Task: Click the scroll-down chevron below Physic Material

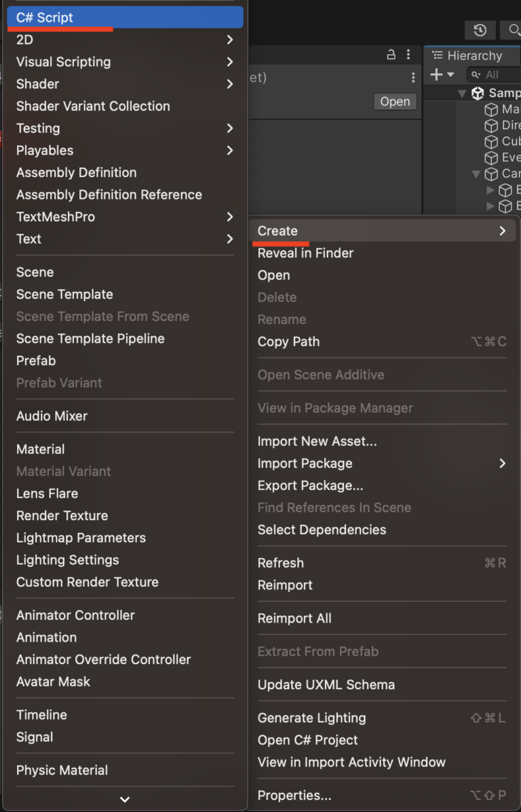Action: click(125, 799)
